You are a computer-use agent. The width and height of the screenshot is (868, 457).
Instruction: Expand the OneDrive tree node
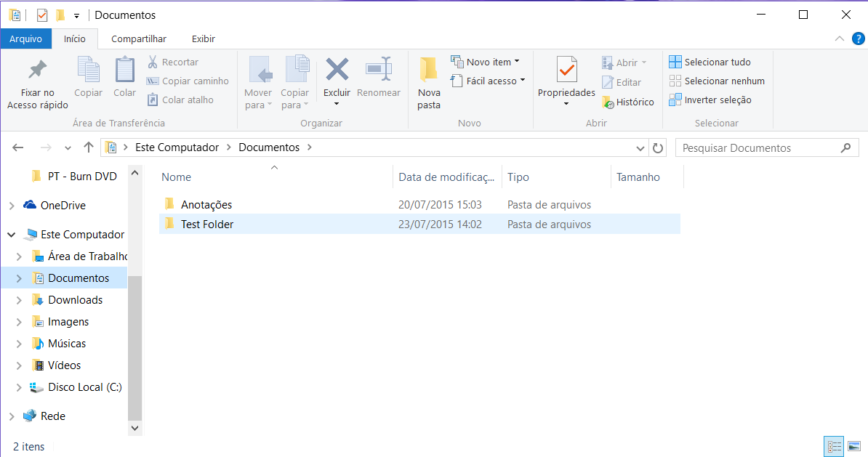(12, 206)
